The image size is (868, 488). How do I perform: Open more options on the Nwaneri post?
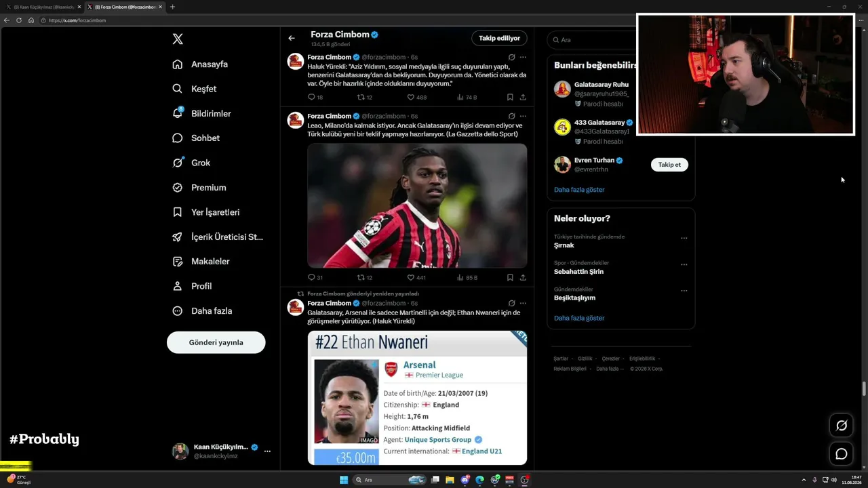point(523,304)
